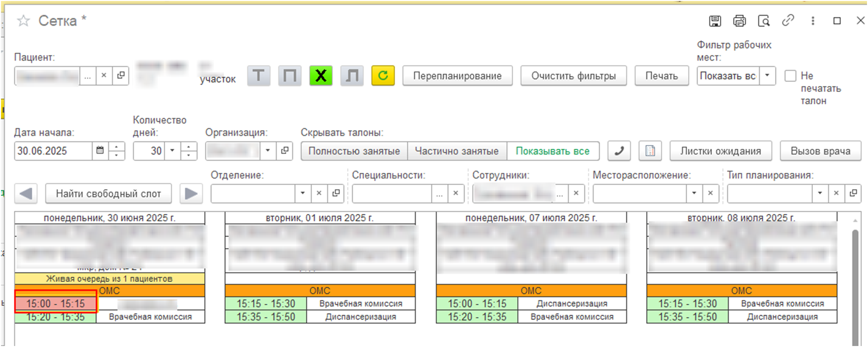Click the phone call icon button
The image size is (868, 347).
point(619,151)
